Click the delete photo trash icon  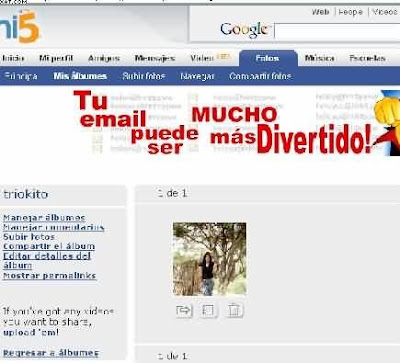click(234, 311)
